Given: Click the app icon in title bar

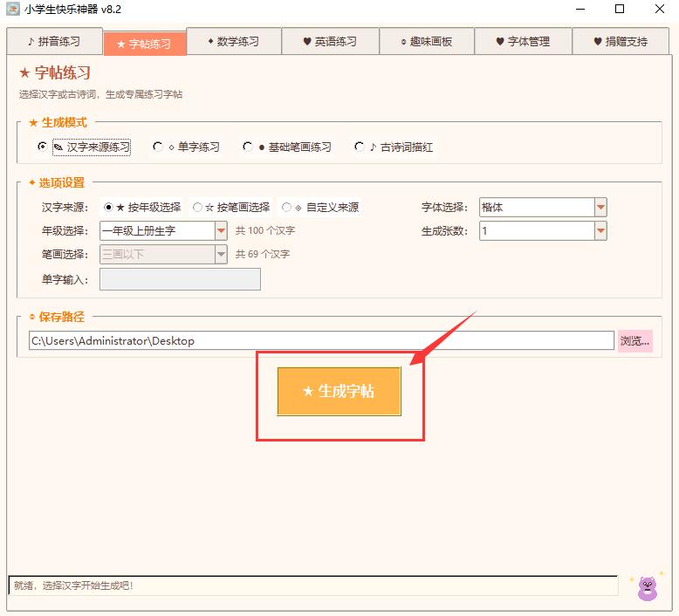Looking at the screenshot, I should pyautogui.click(x=13, y=9).
